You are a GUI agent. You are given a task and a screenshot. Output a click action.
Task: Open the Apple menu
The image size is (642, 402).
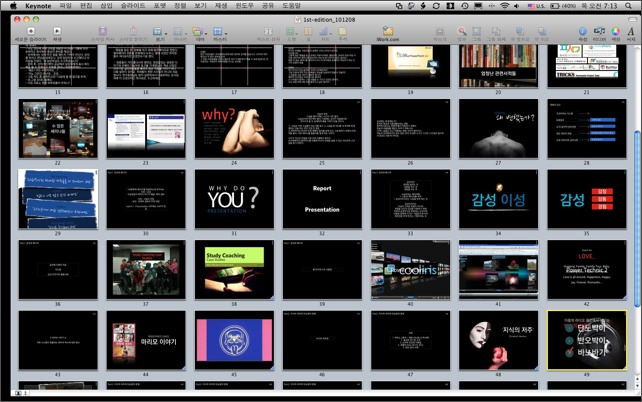(13, 6)
